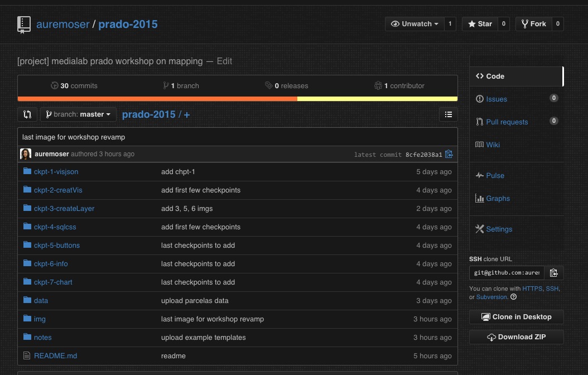Edit the repository description

224,61
